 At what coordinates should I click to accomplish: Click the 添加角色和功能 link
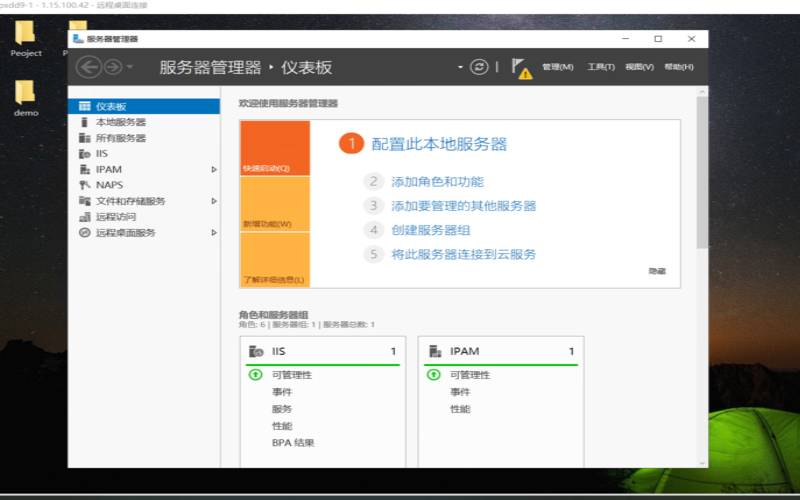tap(437, 182)
